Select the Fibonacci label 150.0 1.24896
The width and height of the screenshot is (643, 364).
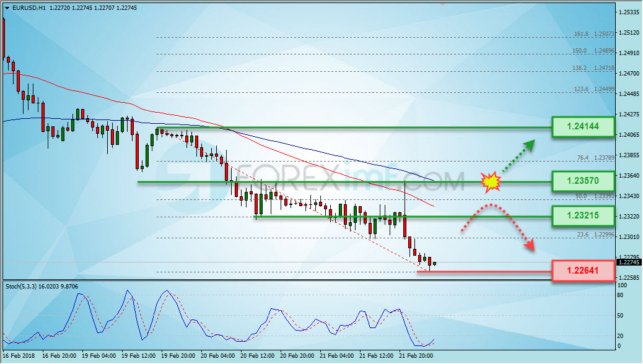(593, 51)
